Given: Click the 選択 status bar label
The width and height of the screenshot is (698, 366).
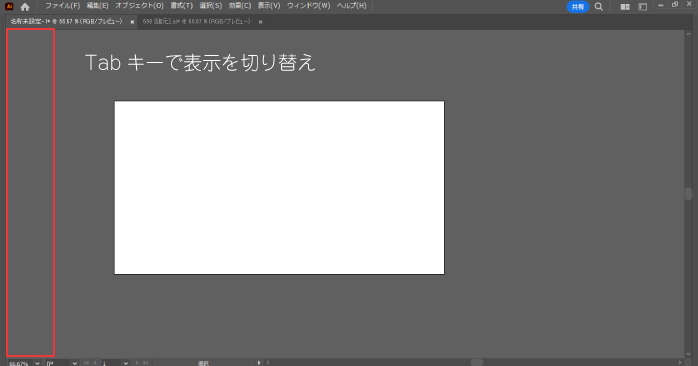Looking at the screenshot, I should click(x=203, y=363).
